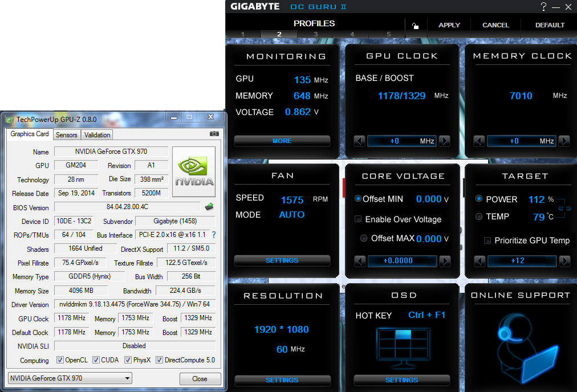Viewport: 577px width, 392px height.
Task: Open the Sensors tab in GPU-Z
Action: click(x=67, y=135)
